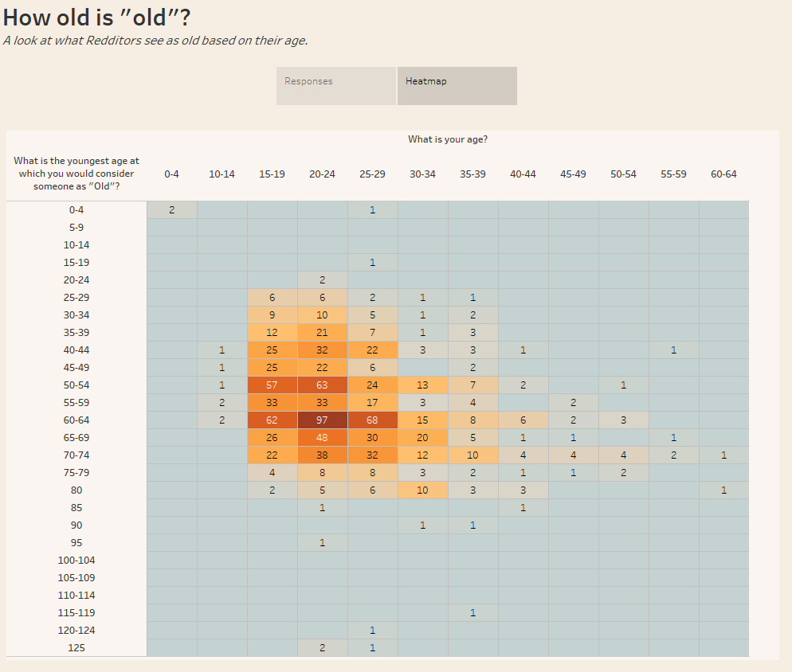The width and height of the screenshot is (792, 672).
Task: Select the Heatmap tab
Action: tap(457, 85)
